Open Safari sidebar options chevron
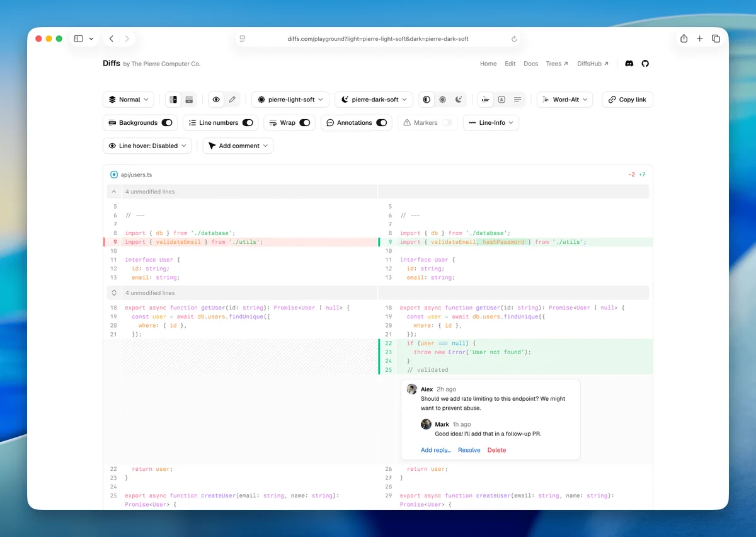This screenshot has width=756, height=537. (x=91, y=38)
